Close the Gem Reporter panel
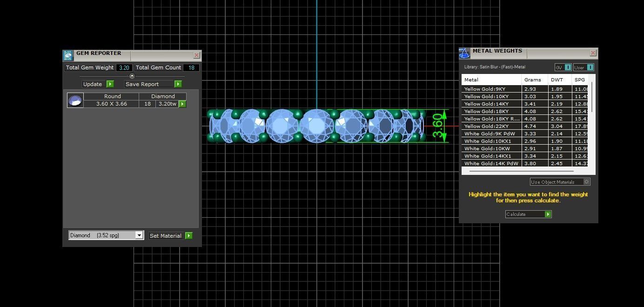Image resolution: width=644 pixels, height=307 pixels. coord(197,55)
